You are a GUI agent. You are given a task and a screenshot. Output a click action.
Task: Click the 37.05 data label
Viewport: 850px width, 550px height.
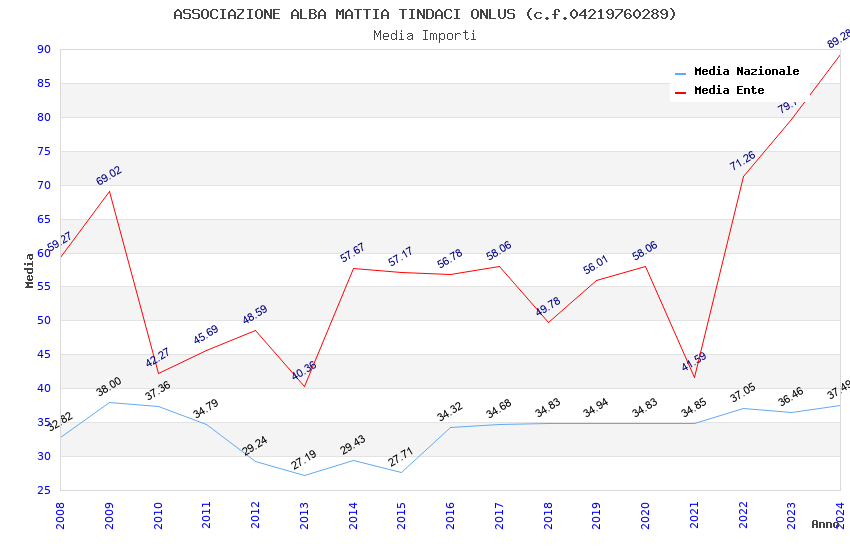coord(743,393)
